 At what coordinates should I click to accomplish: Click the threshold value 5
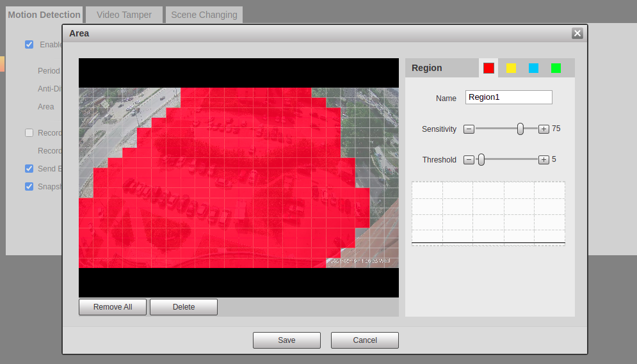tap(554, 159)
